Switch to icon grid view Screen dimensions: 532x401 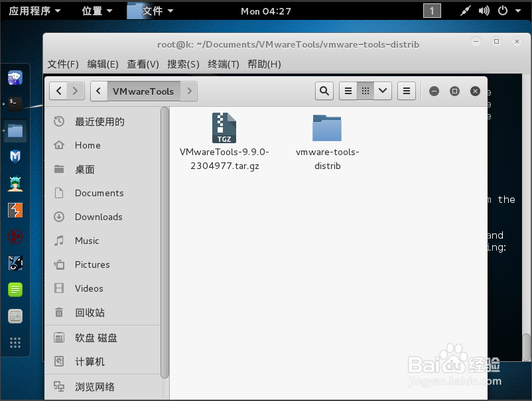tap(366, 91)
